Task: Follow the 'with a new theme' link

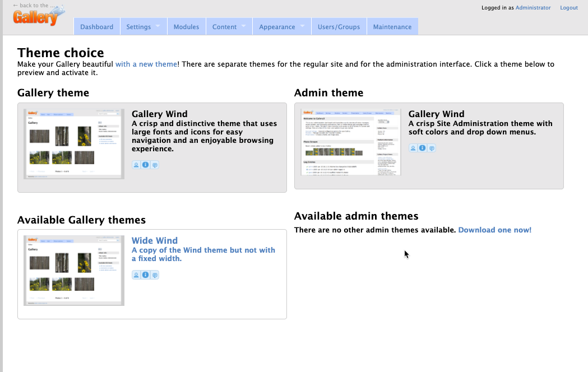Action: (146, 64)
